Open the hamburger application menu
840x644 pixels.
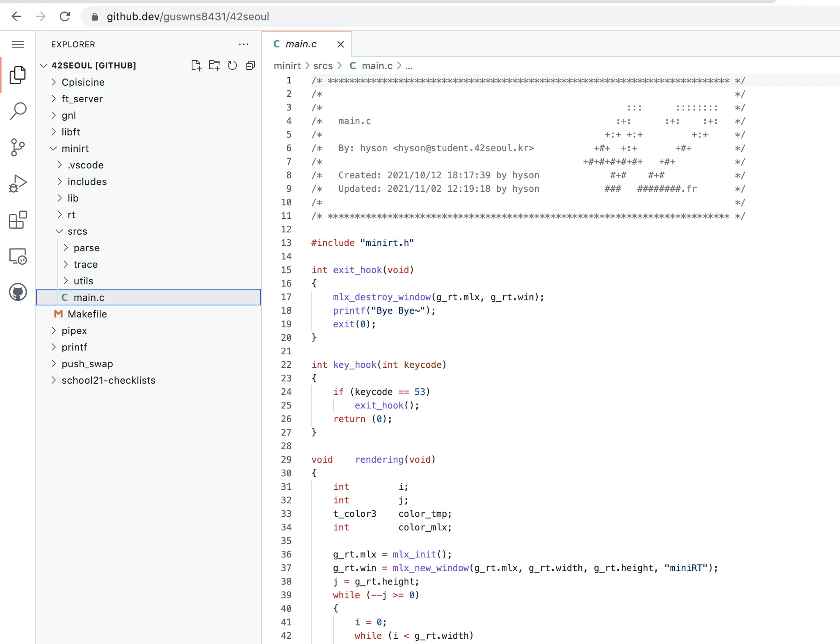[18, 44]
